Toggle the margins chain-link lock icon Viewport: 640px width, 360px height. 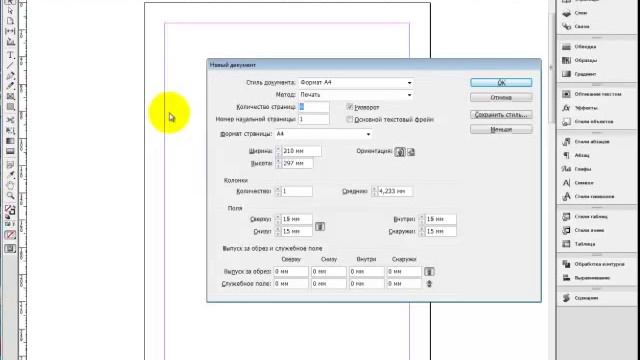pyautogui.click(x=320, y=226)
